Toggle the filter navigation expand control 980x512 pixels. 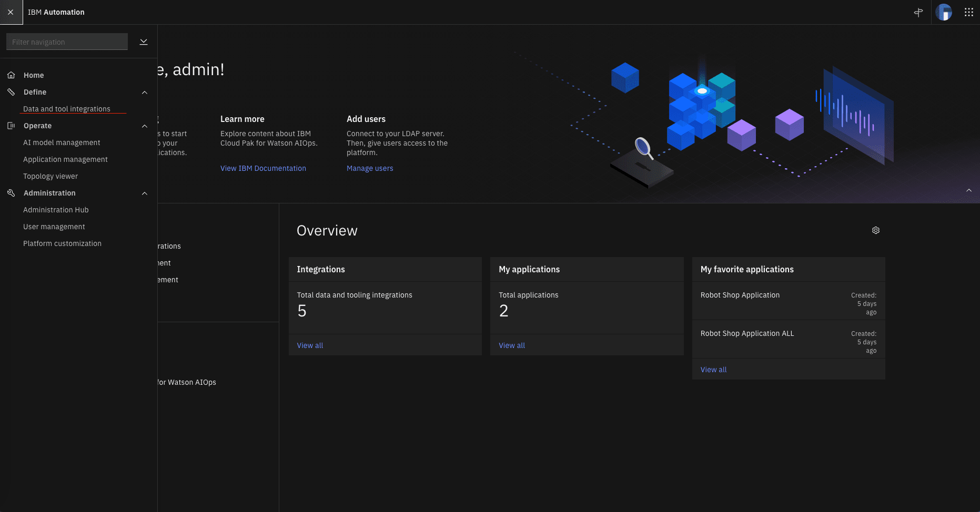pos(143,41)
